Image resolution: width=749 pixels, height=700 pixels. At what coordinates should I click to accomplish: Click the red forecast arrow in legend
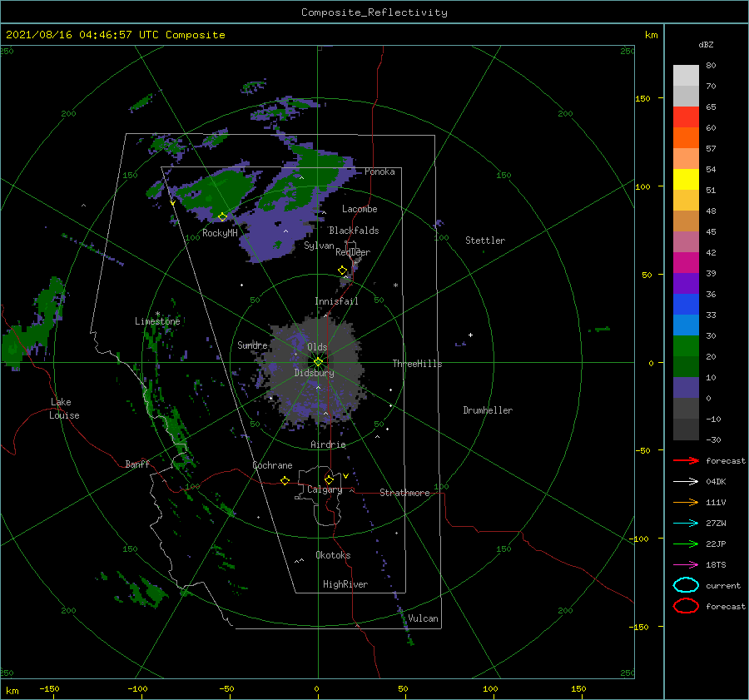[686, 460]
